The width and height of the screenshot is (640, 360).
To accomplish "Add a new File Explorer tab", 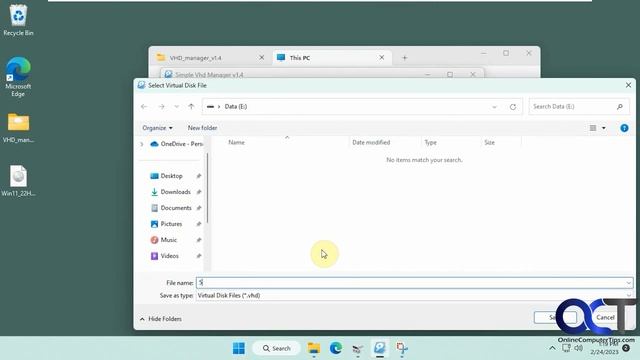I will pyautogui.click(x=404, y=58).
